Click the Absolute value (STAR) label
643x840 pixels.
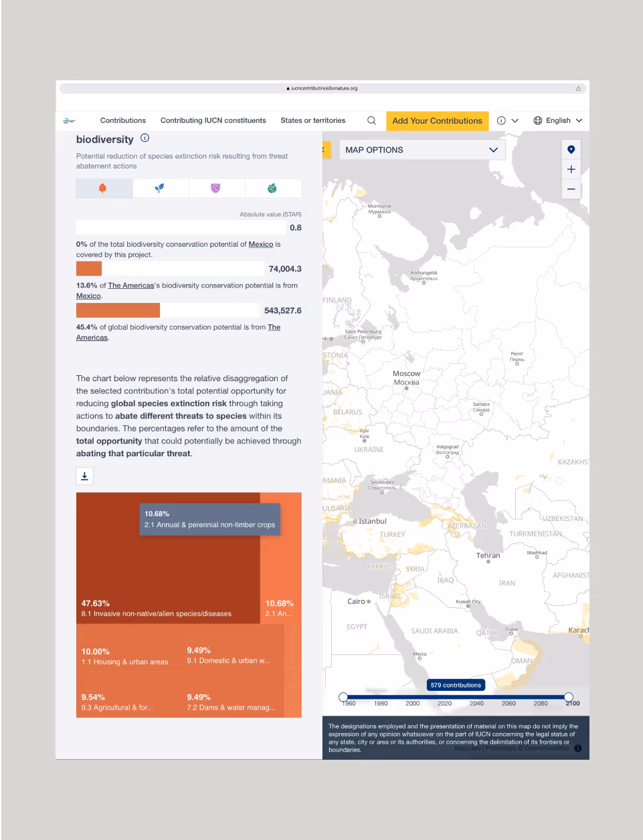270,215
